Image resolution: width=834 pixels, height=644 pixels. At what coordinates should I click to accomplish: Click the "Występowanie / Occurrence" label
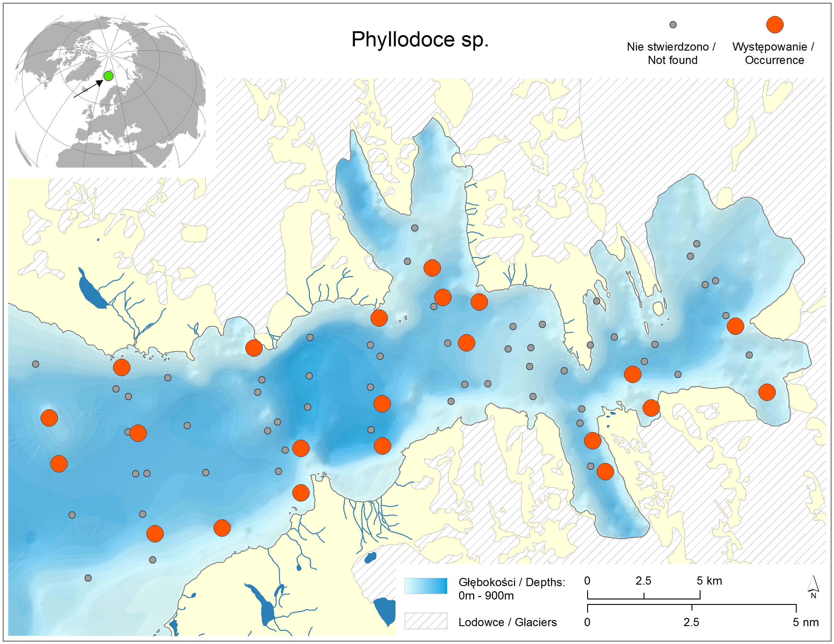click(774, 53)
